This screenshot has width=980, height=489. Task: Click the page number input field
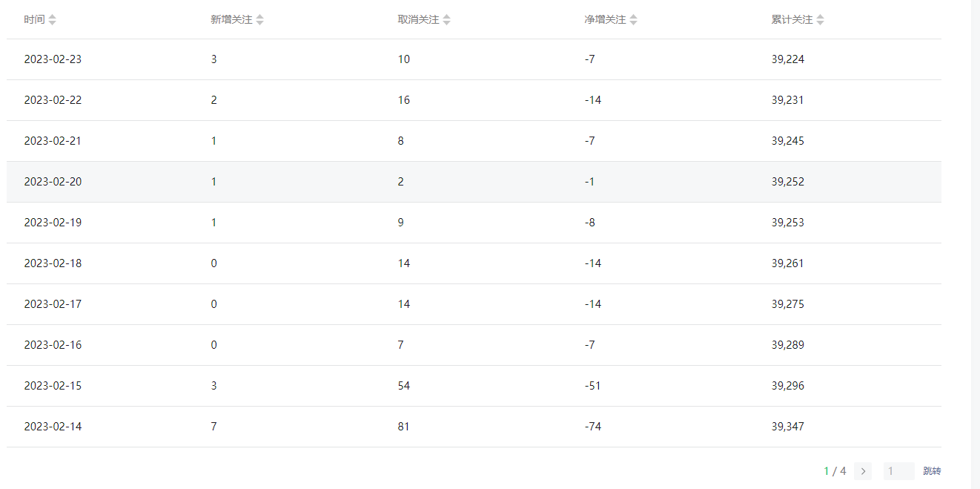898,471
